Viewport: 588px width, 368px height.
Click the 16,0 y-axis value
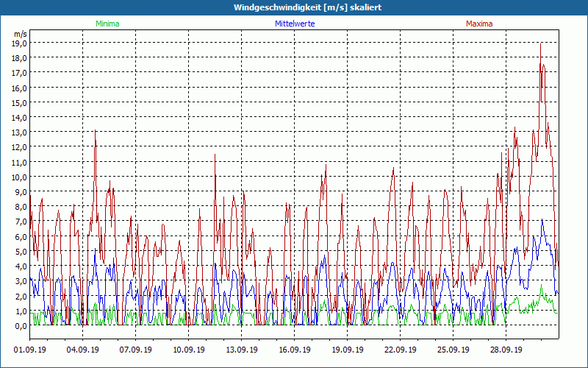click(x=21, y=88)
